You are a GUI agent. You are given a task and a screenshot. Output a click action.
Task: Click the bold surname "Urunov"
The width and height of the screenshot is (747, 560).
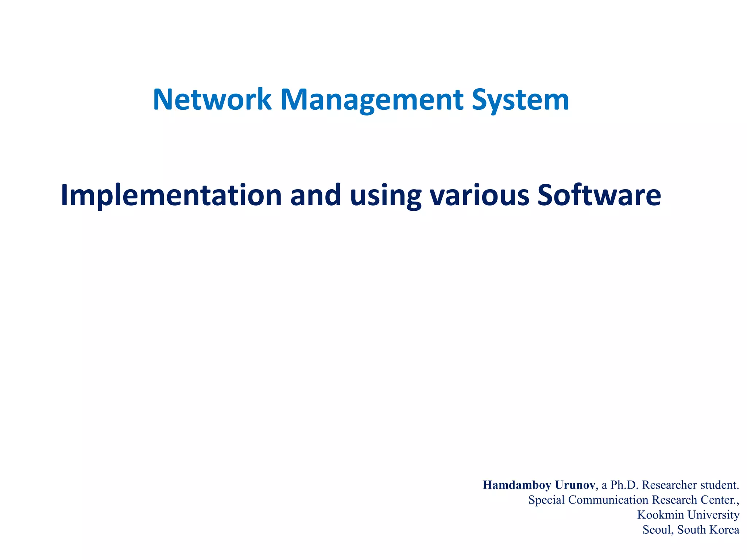coord(575,485)
